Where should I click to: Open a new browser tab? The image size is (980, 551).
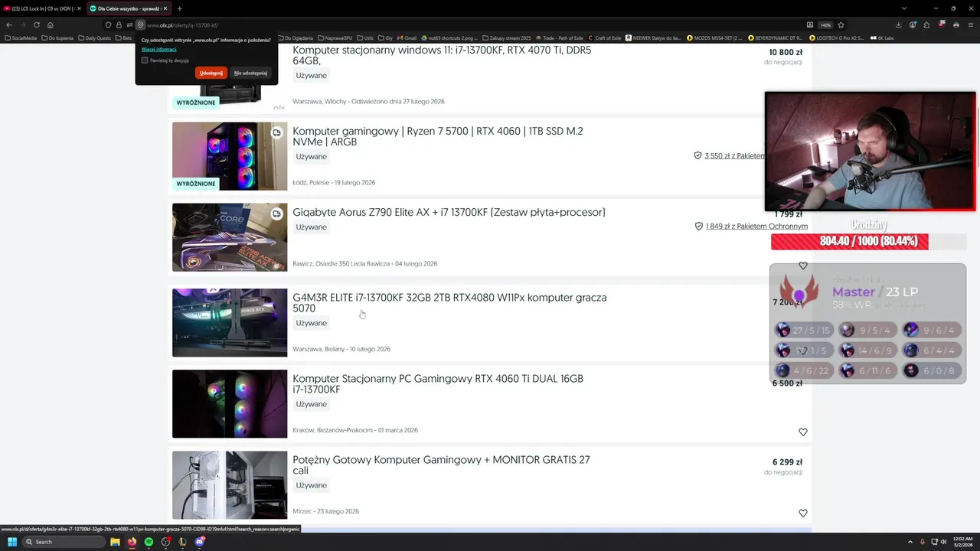(179, 8)
